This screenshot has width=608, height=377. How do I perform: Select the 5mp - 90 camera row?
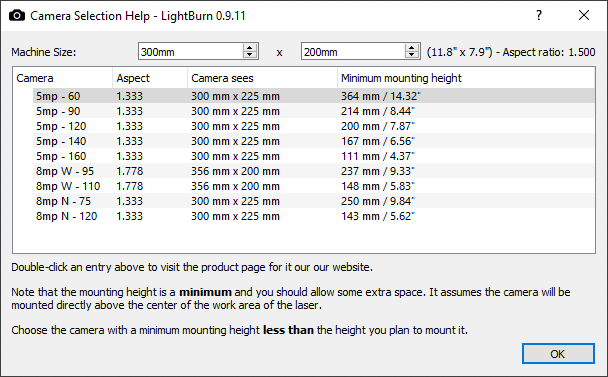pyautogui.click(x=314, y=111)
